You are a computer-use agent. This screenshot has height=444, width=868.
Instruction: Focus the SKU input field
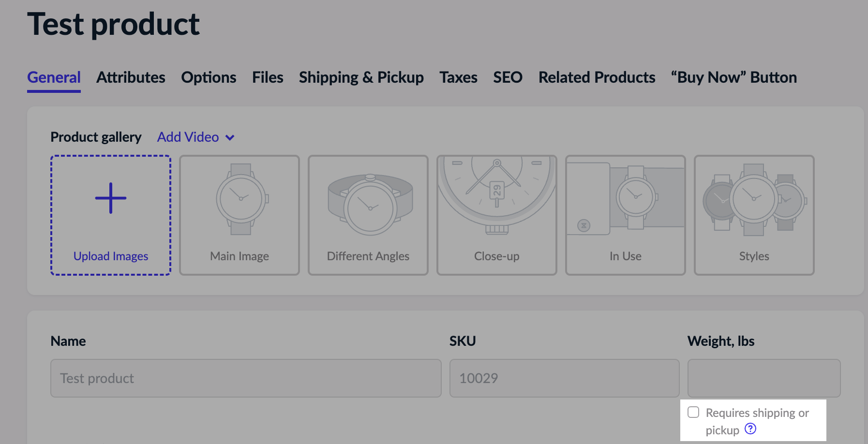564,378
